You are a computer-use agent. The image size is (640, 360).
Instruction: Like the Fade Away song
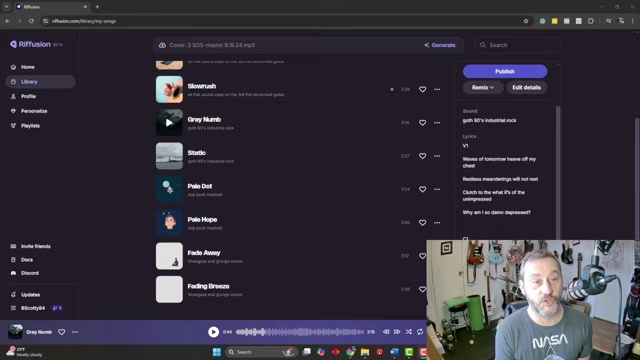[x=422, y=256]
